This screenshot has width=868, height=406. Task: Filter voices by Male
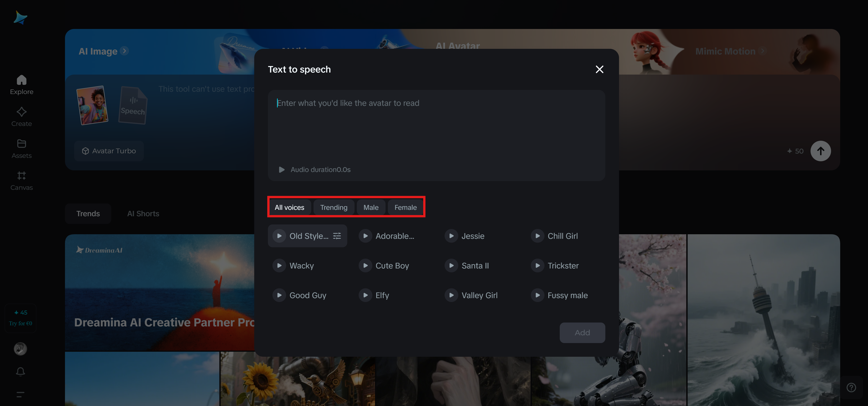371,207
